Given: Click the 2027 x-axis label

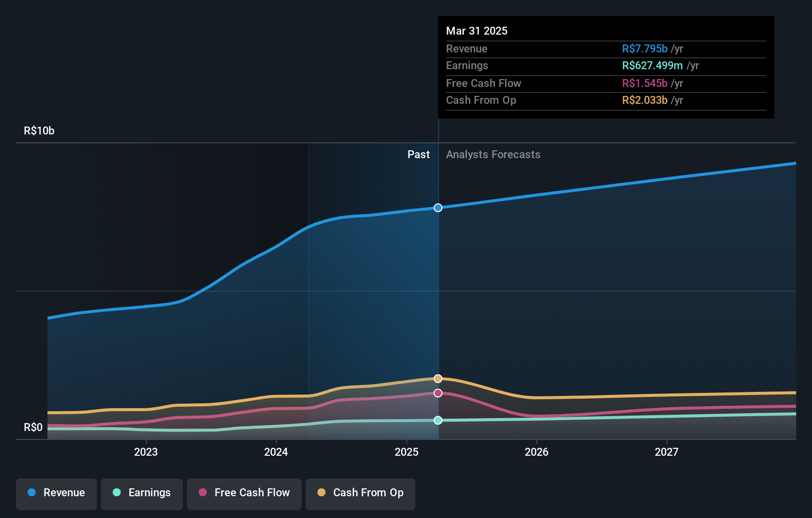Looking at the screenshot, I should click(x=667, y=452).
